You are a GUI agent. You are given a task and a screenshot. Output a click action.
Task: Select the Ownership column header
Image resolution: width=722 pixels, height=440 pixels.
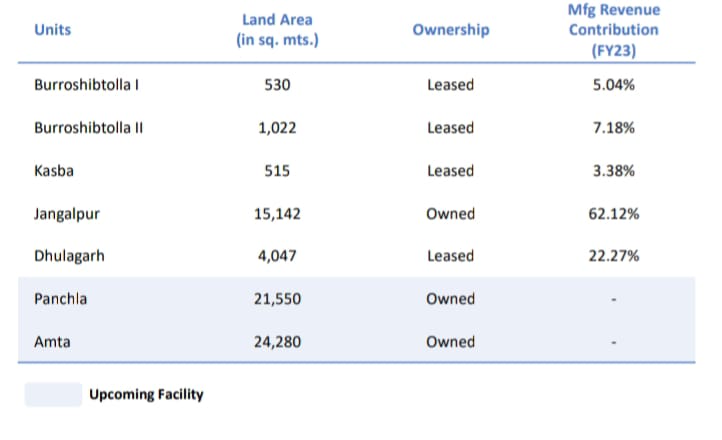tap(450, 29)
